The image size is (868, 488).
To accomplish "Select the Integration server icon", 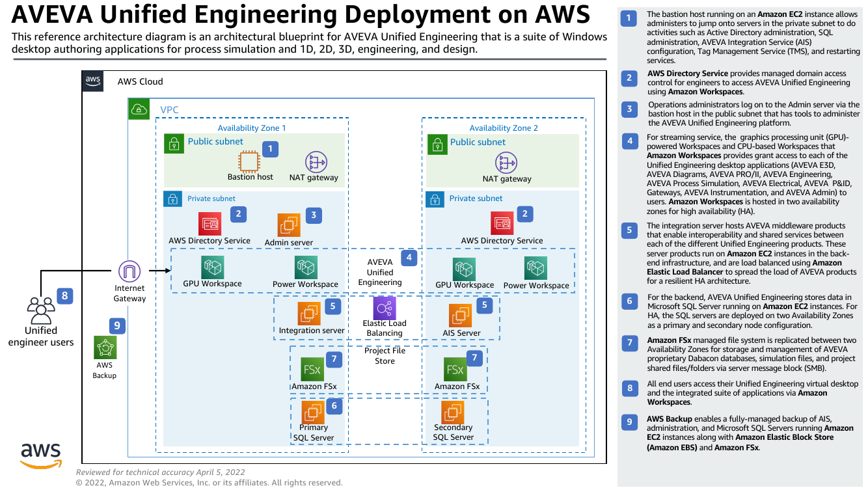I will [x=308, y=314].
